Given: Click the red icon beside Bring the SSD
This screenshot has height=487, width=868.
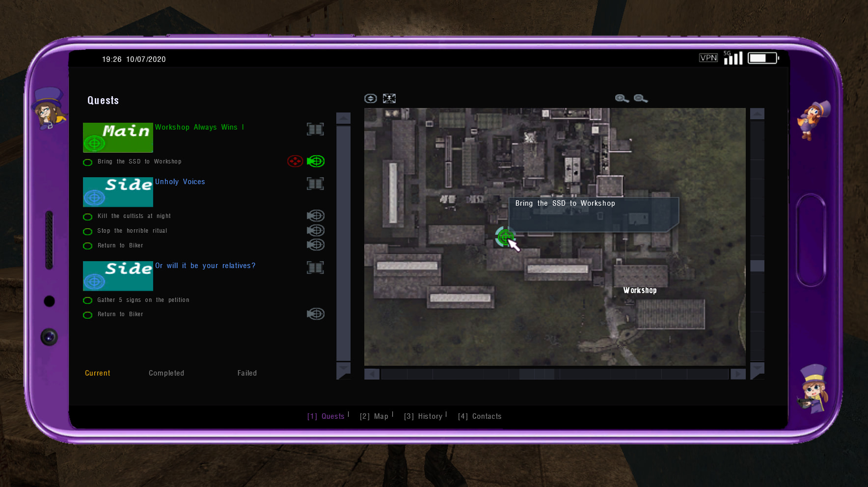Looking at the screenshot, I should click(x=295, y=161).
